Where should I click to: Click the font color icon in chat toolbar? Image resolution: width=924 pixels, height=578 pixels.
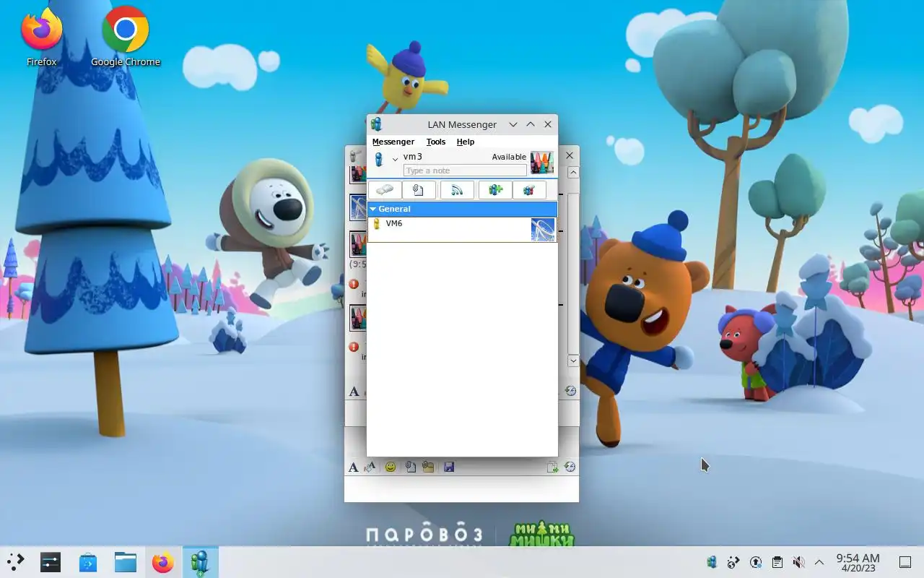tap(370, 467)
